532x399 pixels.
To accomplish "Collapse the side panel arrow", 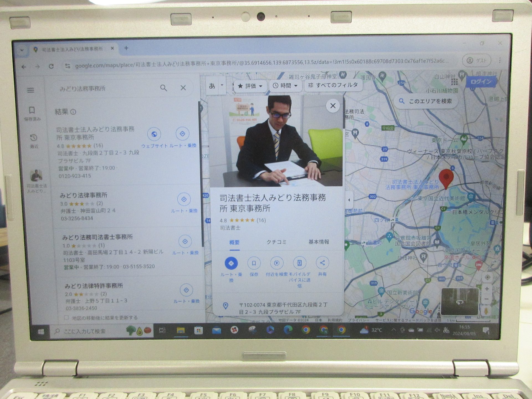I will click(349, 199).
